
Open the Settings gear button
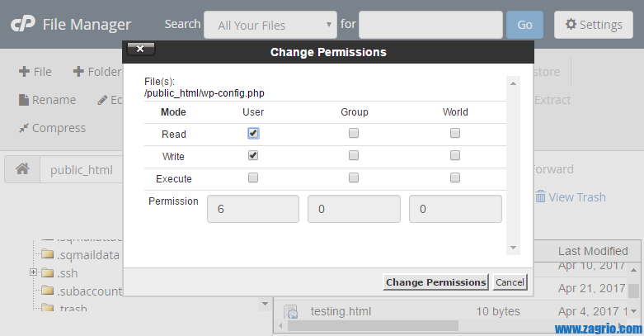tap(593, 25)
